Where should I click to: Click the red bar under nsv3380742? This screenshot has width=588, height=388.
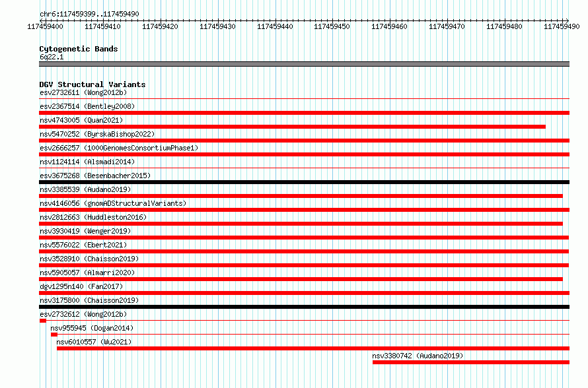(471, 362)
